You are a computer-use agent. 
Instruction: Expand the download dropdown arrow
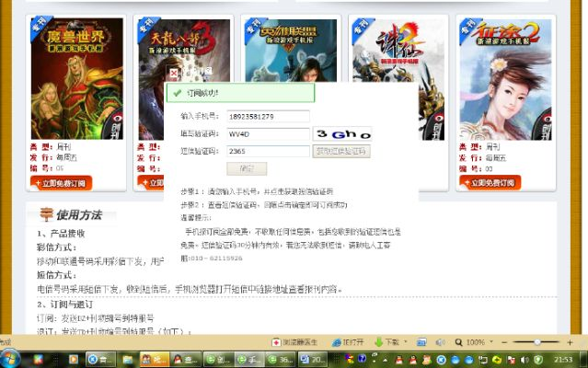pos(406,341)
